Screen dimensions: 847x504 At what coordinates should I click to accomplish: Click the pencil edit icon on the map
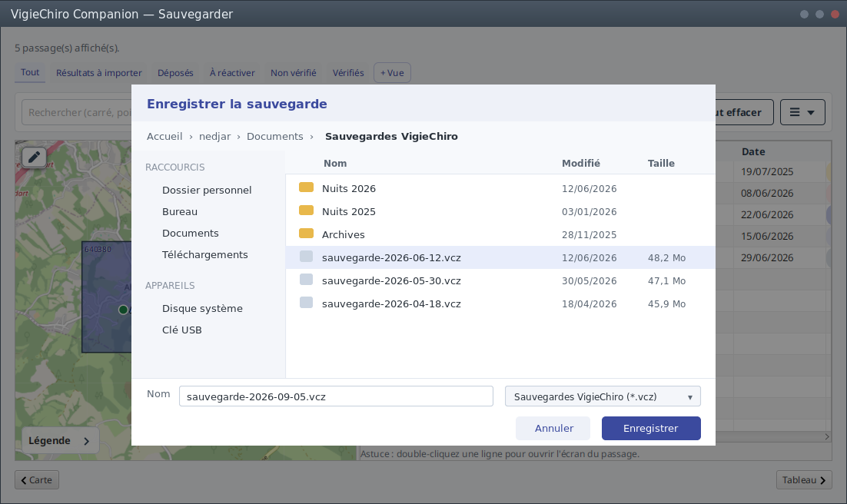34,157
